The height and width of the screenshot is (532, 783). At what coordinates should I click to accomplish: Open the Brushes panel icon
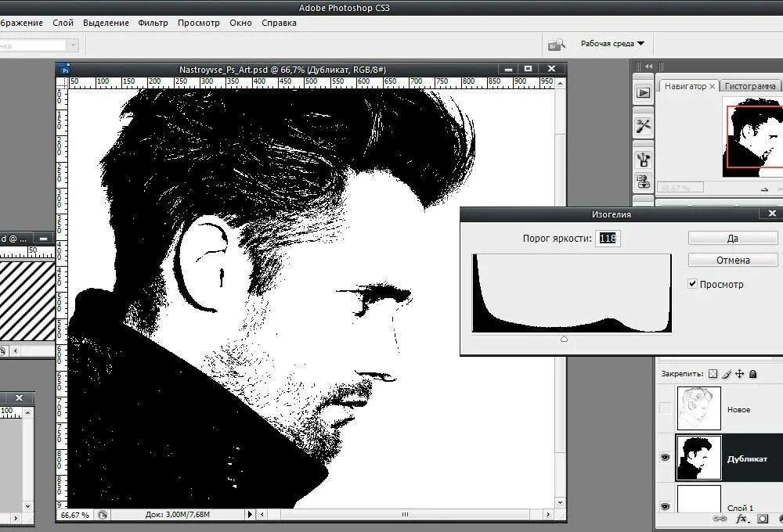tap(644, 159)
